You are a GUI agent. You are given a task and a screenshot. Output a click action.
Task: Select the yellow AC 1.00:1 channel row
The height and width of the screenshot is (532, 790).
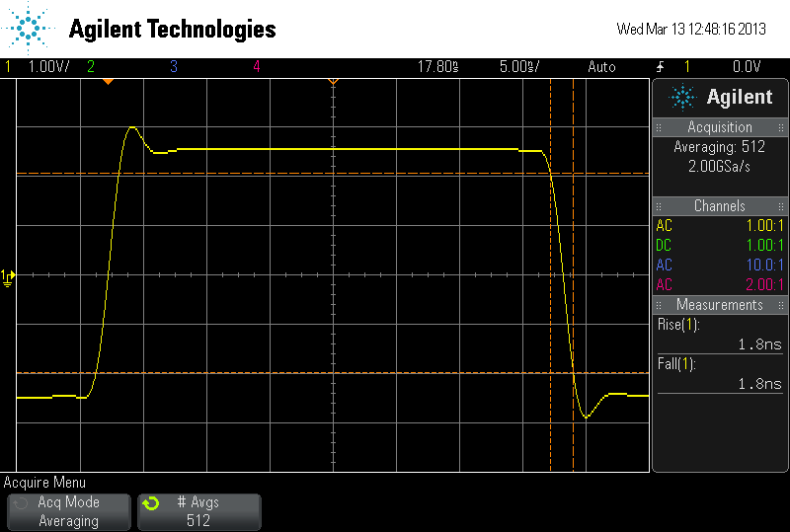(x=720, y=225)
